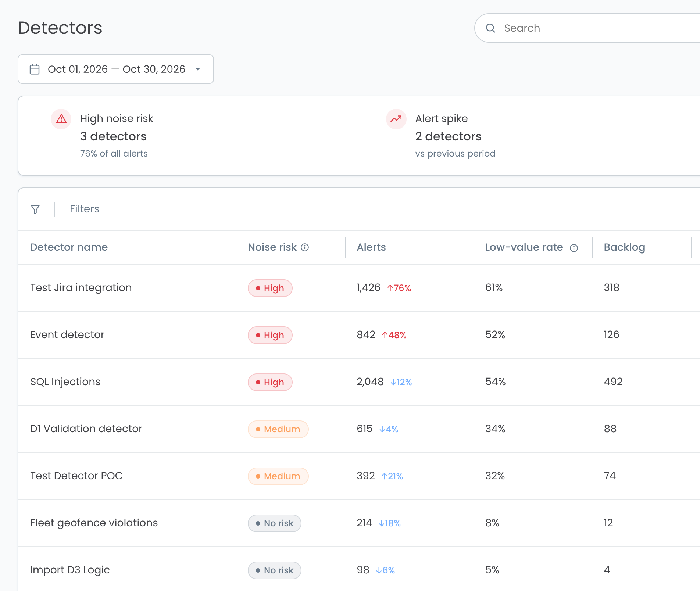Open Test Jira integration detector row

(359, 288)
